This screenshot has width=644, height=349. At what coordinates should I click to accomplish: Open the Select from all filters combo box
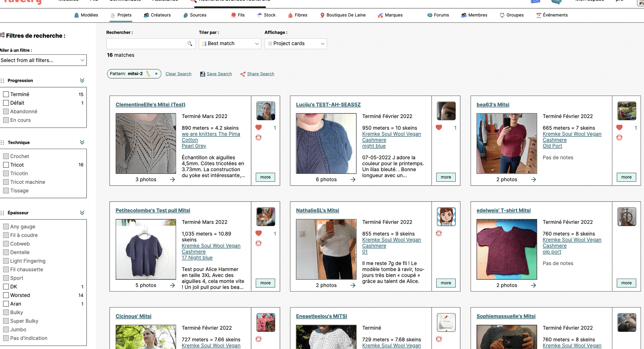point(43,60)
